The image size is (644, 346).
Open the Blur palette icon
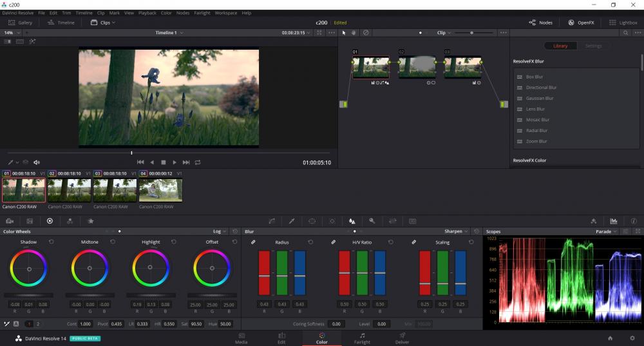pos(352,221)
